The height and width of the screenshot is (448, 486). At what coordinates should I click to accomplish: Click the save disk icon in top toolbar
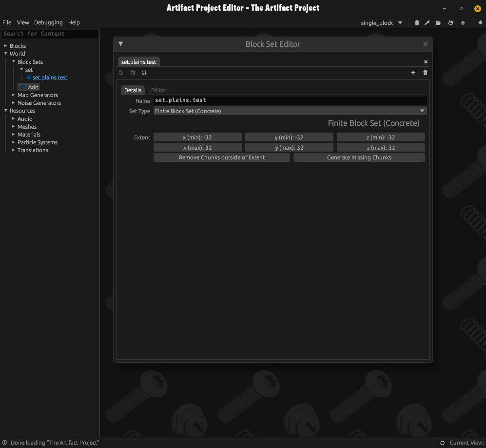(x=450, y=23)
